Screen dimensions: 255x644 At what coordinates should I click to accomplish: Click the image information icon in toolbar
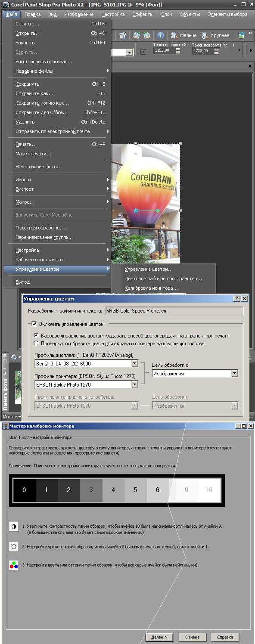tap(160, 35)
